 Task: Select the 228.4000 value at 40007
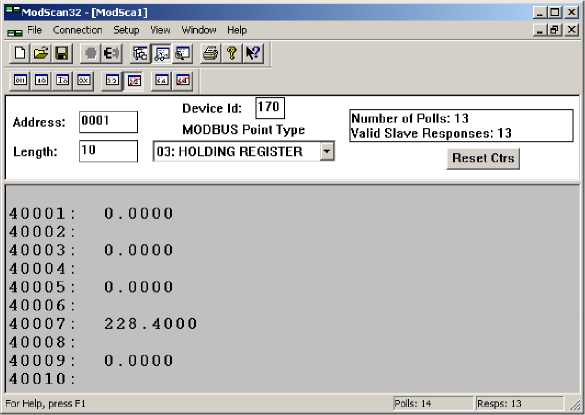click(x=151, y=324)
